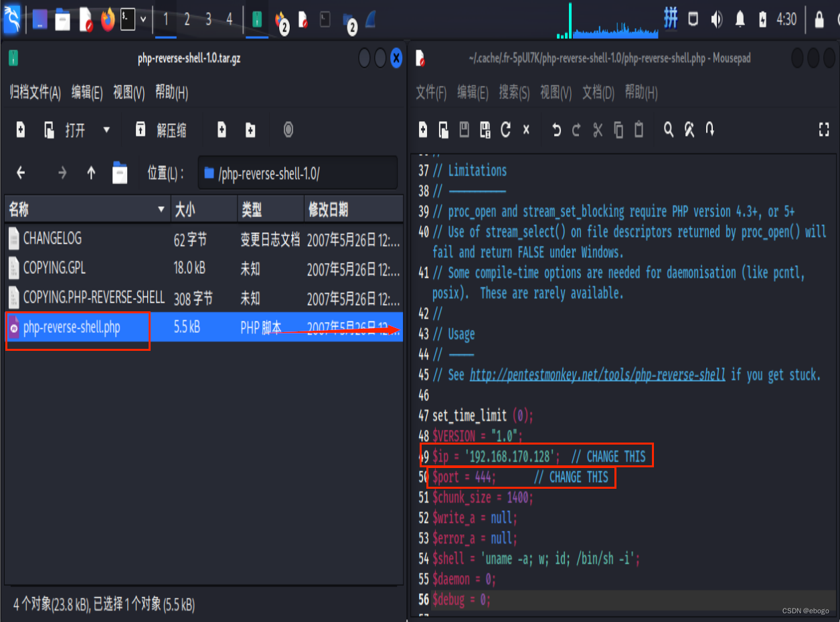Open Find and Replace in Mousepad toolbar
This screenshot has width=840, height=622.
click(689, 129)
